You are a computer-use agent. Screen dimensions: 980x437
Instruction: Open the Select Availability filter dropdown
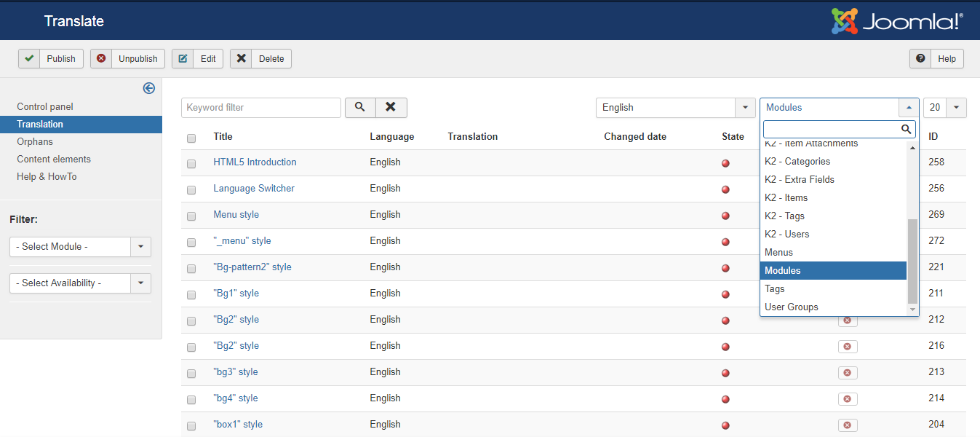[80, 283]
